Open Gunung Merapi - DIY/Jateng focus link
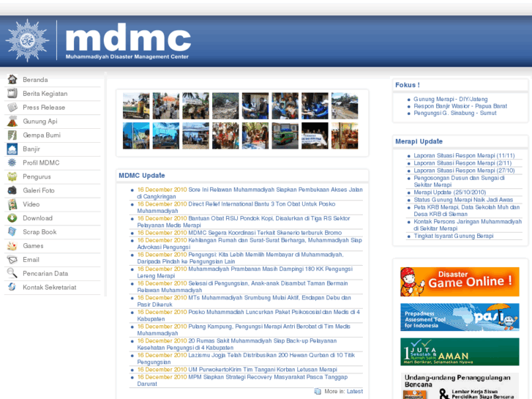The height and width of the screenshot is (399, 532). [x=451, y=99]
